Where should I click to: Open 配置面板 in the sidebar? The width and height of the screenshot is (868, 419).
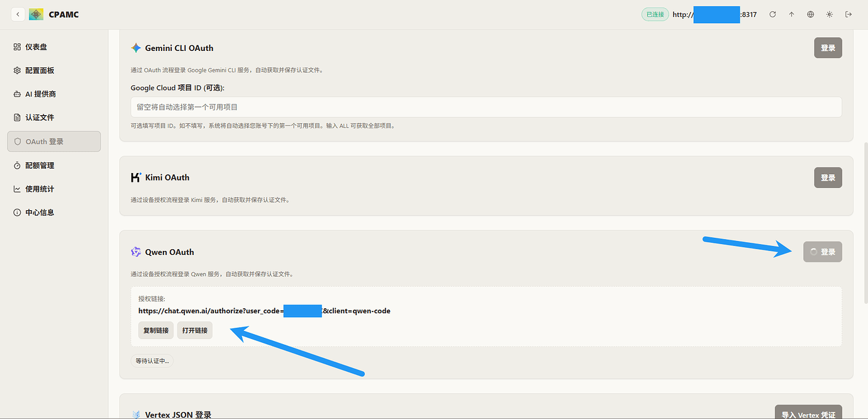click(x=54, y=70)
